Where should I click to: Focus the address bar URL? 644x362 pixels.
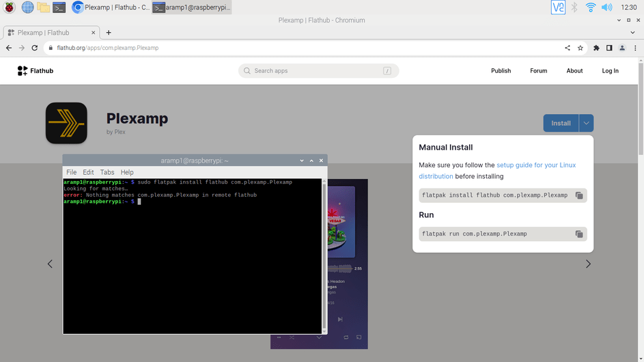pos(108,48)
